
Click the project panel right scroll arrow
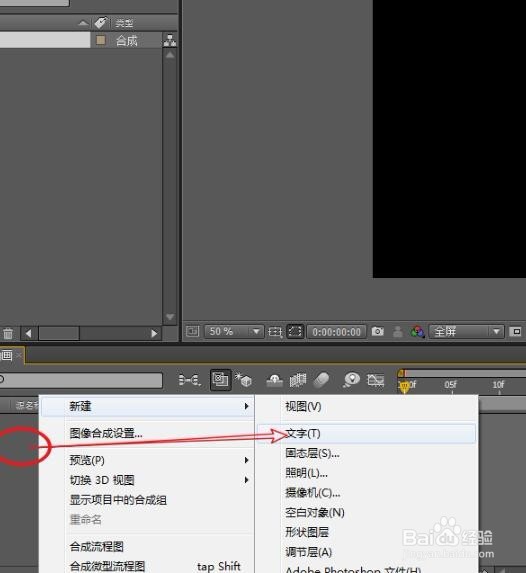coord(154,333)
